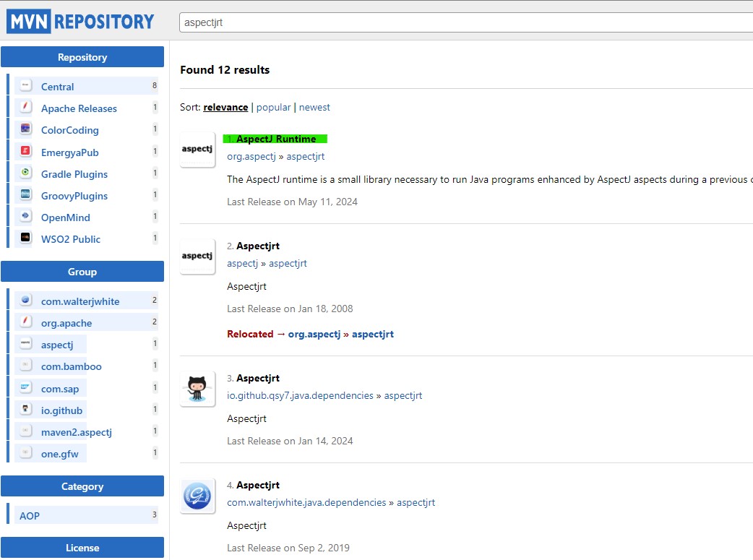Screen dimensions: 753x560
Task: Click the GroovyPlugins repository icon
Action: pos(25,194)
